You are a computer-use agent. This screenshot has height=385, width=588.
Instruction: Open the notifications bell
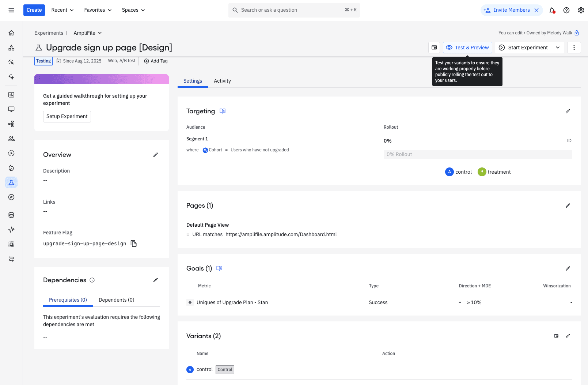tap(552, 10)
